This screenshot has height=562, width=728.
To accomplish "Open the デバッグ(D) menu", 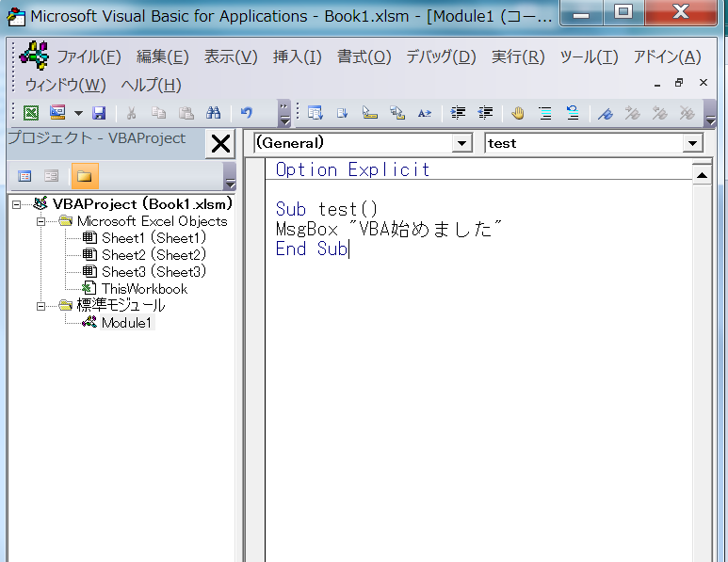I will click(441, 57).
